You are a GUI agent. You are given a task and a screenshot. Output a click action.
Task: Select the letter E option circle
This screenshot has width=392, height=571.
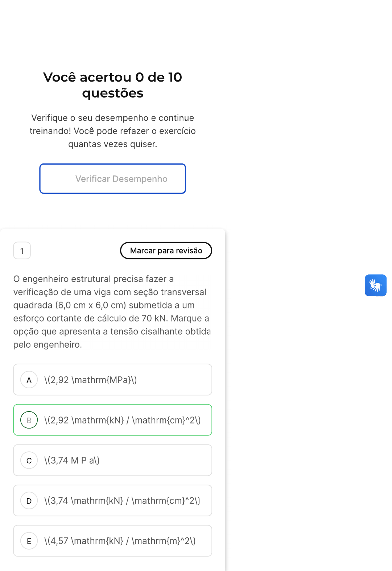[x=29, y=541]
